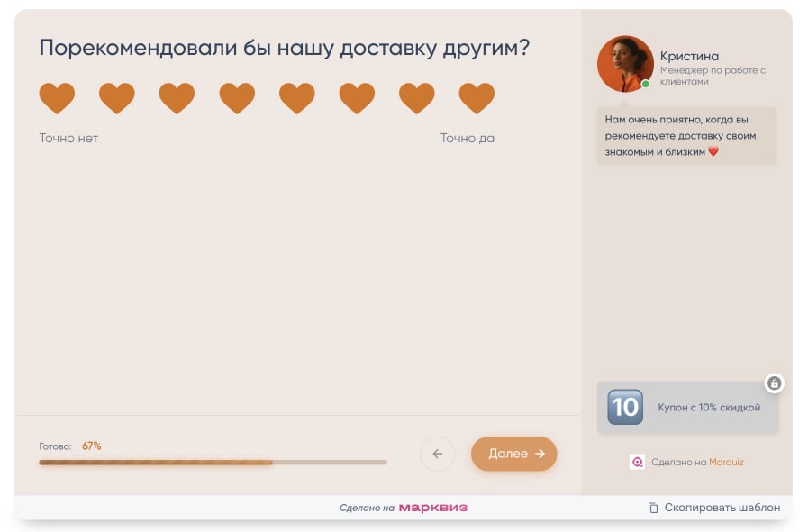Screen dimensions: 808x532
Task: Select the last heart near "Точно да"
Action: click(x=477, y=97)
